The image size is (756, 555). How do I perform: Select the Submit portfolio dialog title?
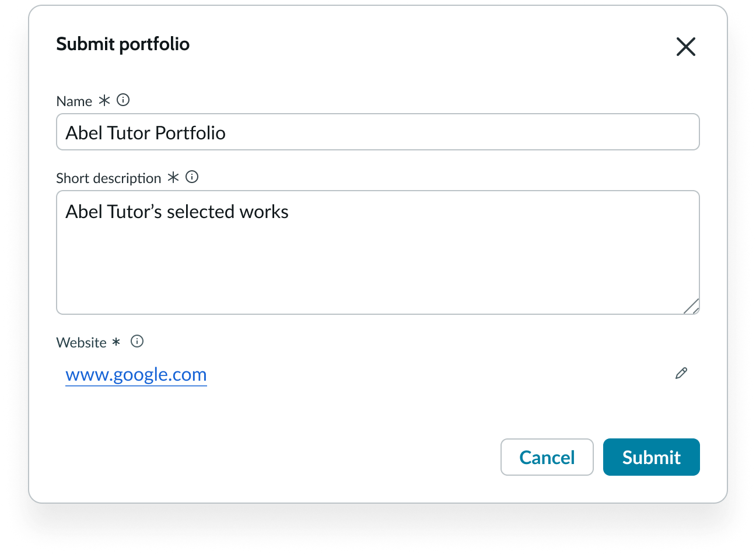point(123,44)
